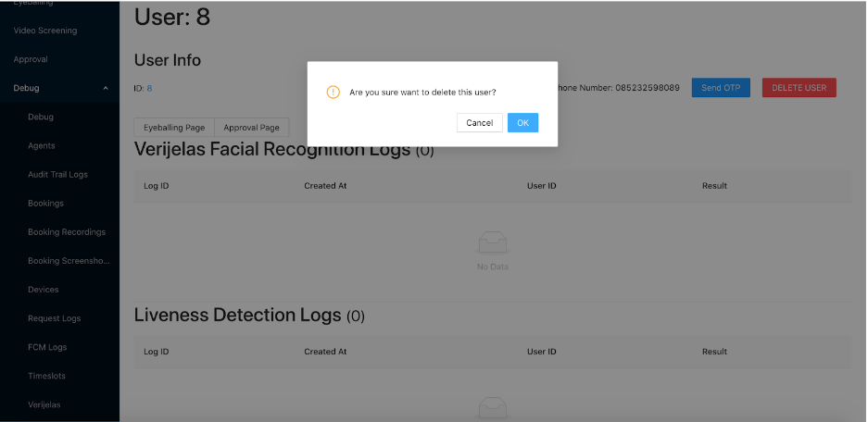Switch to Approval Page tab
The image size is (868, 422).
coord(251,127)
